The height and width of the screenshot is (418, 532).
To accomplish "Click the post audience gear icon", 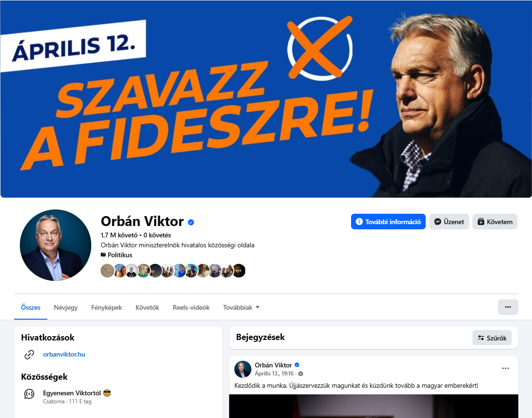I will click(300, 374).
